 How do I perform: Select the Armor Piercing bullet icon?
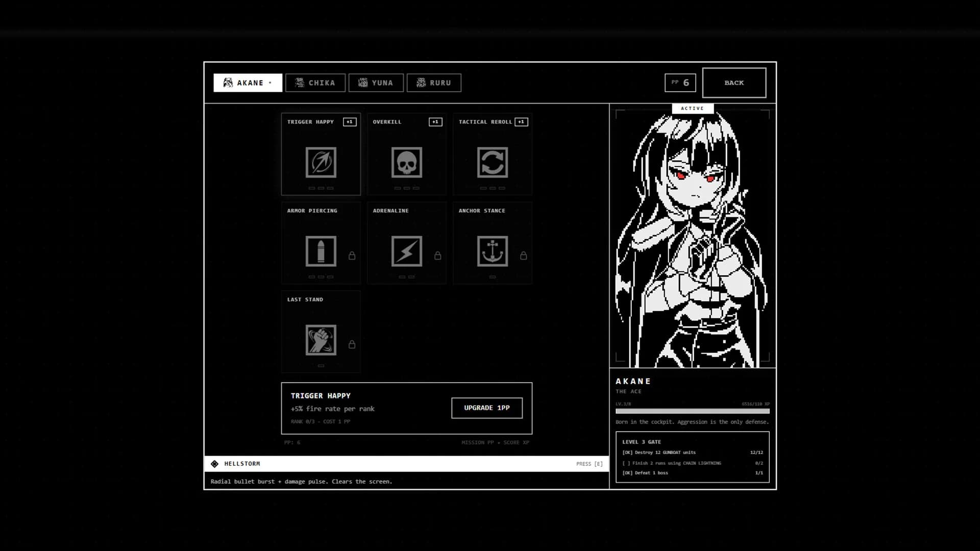pyautogui.click(x=321, y=251)
